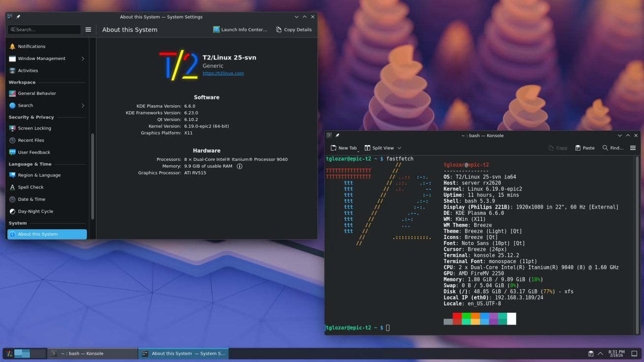Open the Notifications settings page
Viewport: 644px width, 362px height.
(x=47, y=46)
